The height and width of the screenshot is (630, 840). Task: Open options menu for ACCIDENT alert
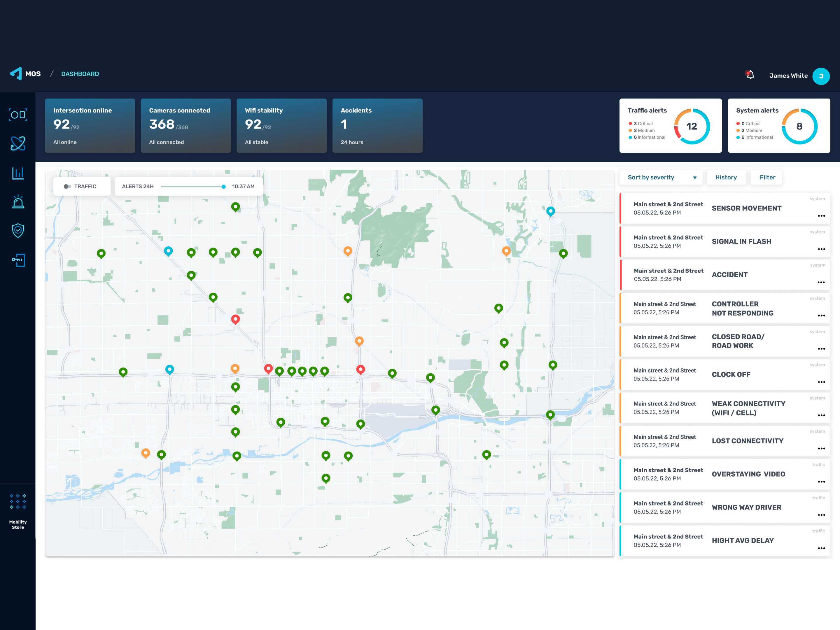[821, 282]
